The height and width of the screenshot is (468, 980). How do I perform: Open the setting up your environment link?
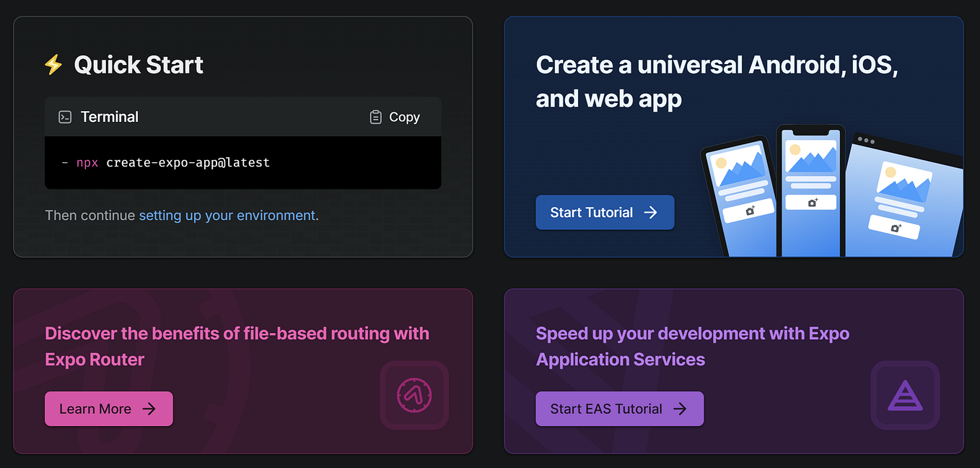(227, 215)
